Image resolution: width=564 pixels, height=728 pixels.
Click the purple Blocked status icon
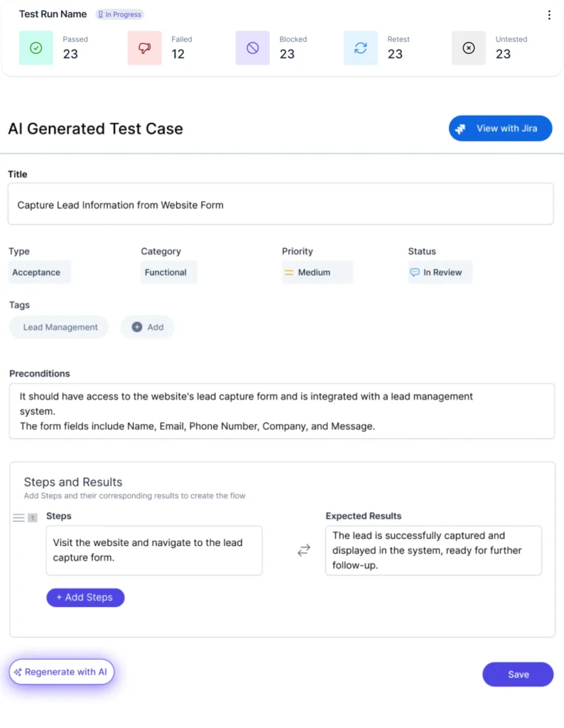(x=252, y=48)
